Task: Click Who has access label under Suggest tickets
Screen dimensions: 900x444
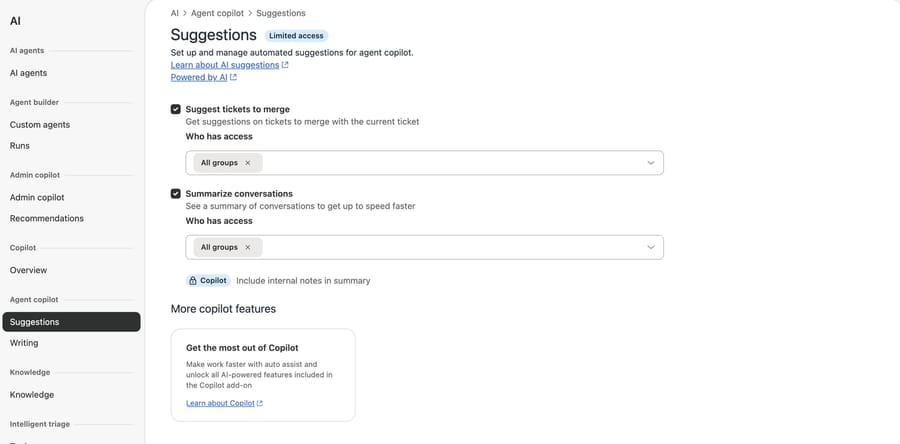Action: pos(219,137)
